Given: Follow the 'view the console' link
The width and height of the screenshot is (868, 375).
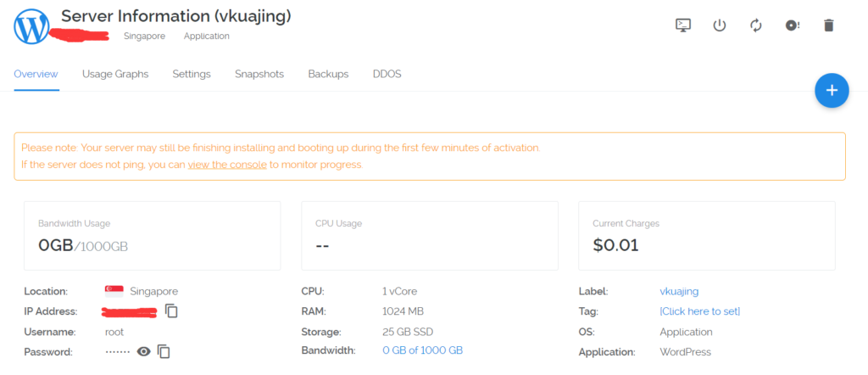Looking at the screenshot, I should click(226, 165).
